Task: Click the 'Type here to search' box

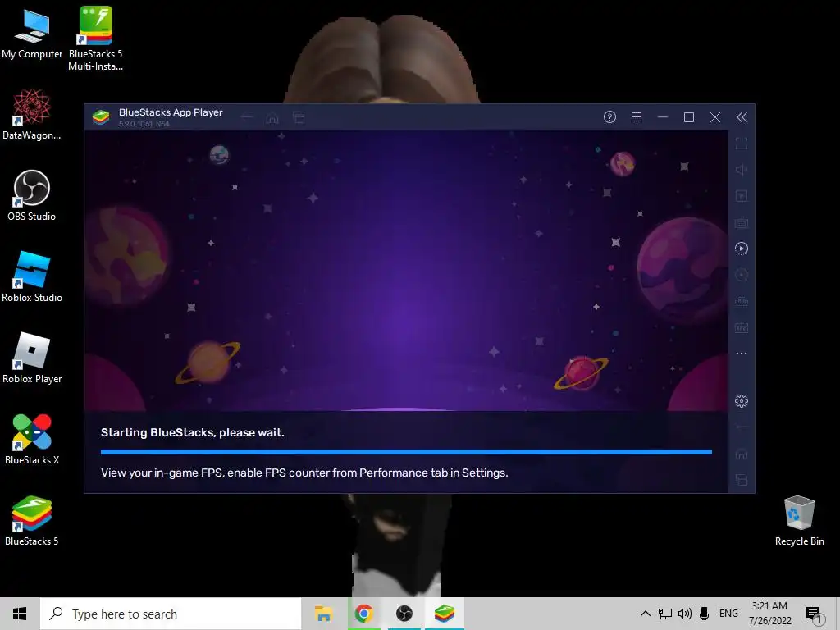Action: (x=171, y=614)
